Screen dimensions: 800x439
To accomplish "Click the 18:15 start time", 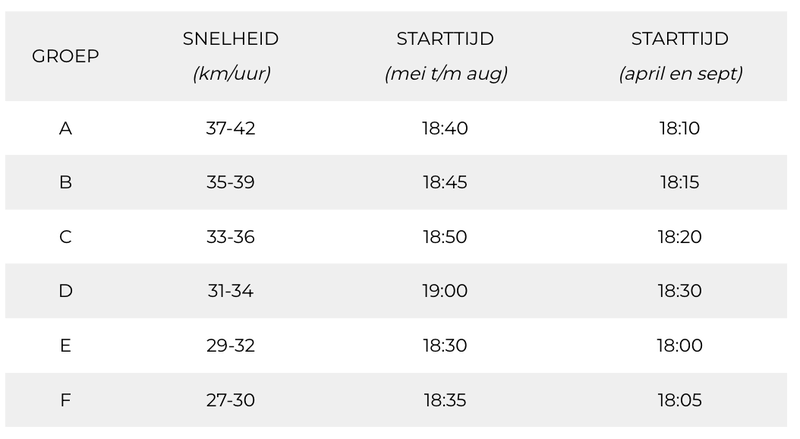I will pos(680,182).
